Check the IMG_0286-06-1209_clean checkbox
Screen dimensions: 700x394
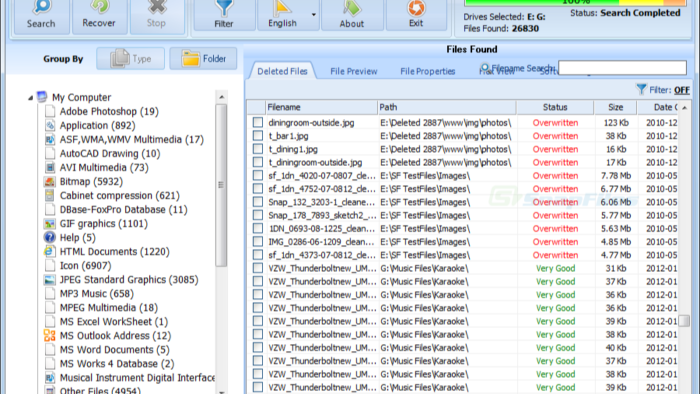258,241
